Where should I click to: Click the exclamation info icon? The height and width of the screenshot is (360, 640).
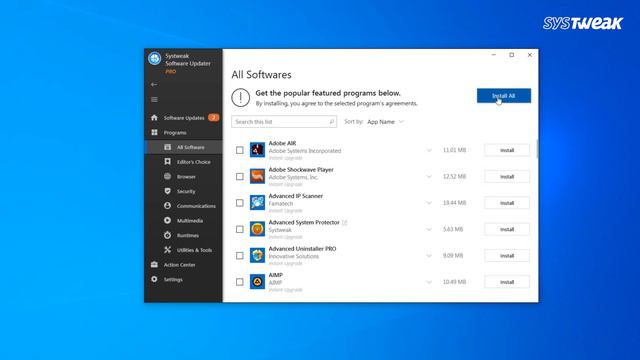240,98
